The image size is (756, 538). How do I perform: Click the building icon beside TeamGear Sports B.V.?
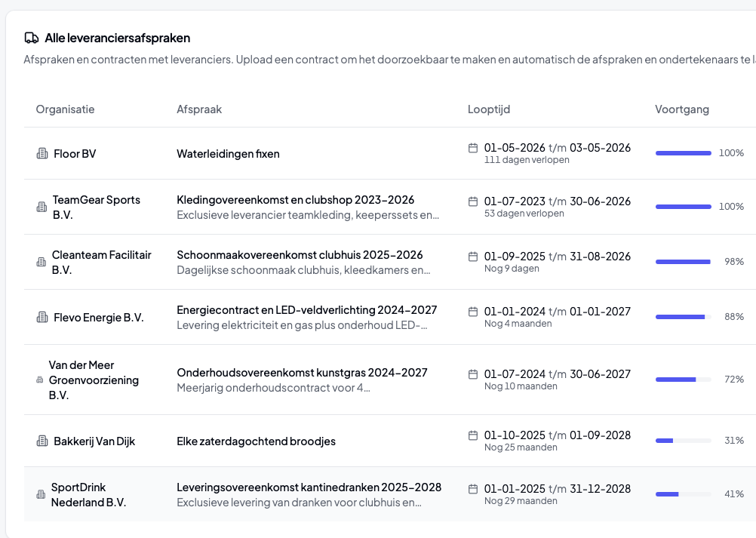click(x=42, y=207)
